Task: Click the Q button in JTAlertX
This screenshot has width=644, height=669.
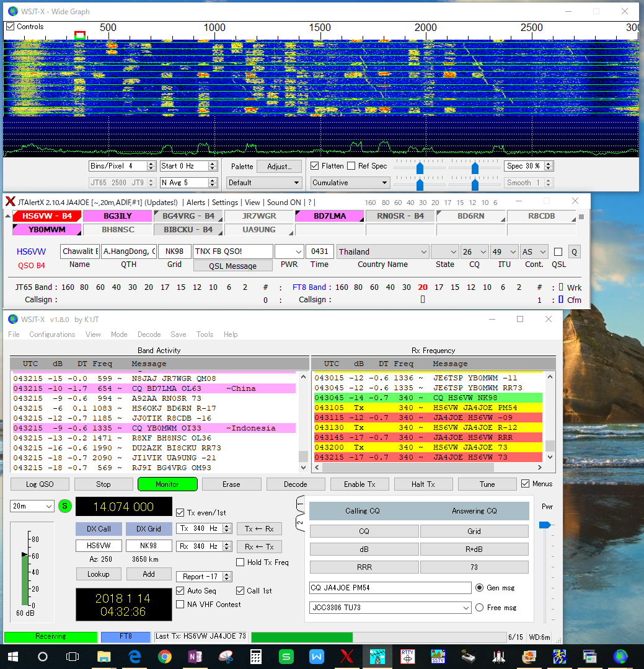Action: [574, 252]
